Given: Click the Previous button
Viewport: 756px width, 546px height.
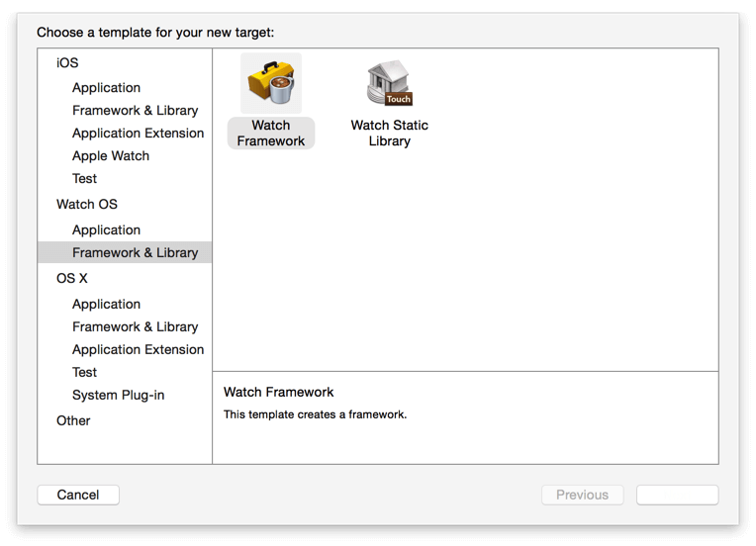Looking at the screenshot, I should pos(582,495).
